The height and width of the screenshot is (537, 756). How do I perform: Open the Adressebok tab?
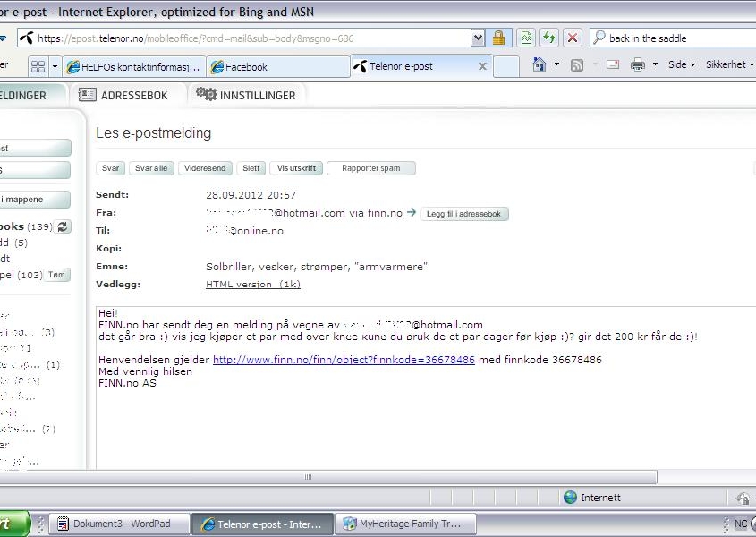[123, 95]
